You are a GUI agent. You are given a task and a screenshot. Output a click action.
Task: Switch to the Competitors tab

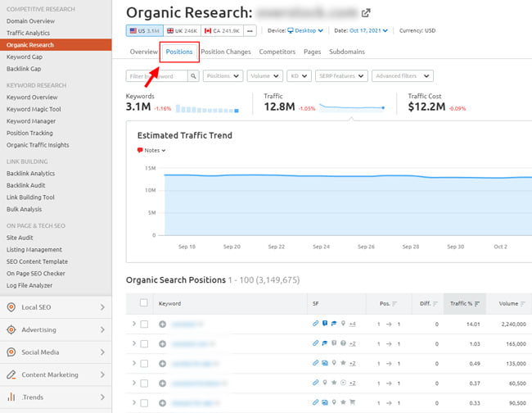pos(277,52)
